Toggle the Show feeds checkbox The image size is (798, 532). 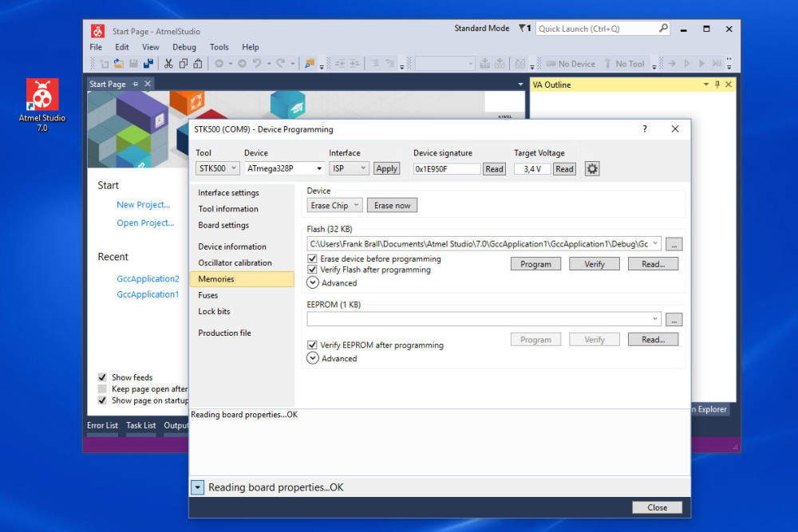[x=101, y=376]
